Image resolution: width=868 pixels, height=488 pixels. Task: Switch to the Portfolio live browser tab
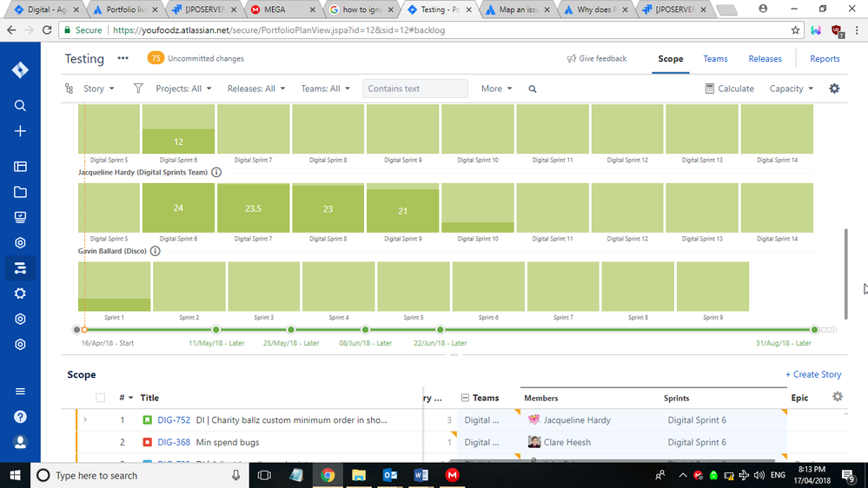(x=126, y=10)
